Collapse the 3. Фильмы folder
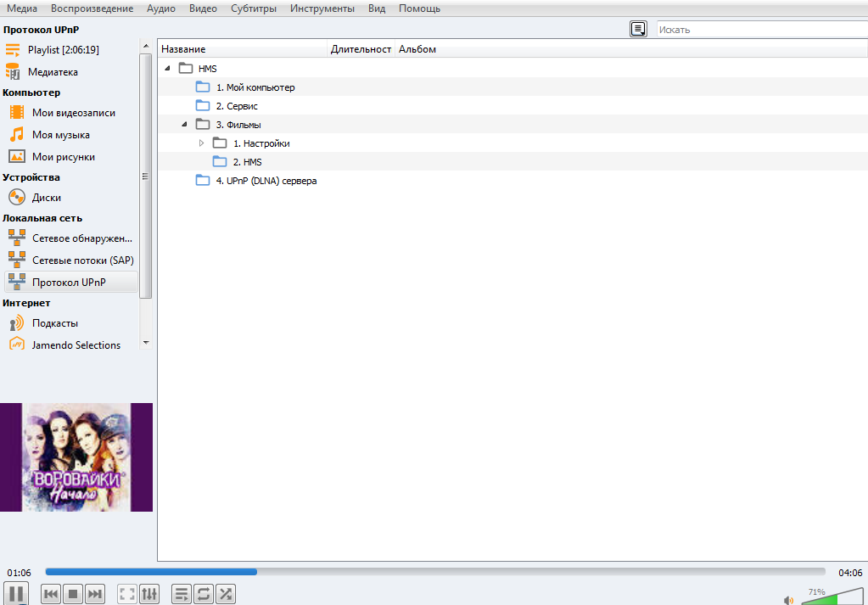This screenshot has height=605, width=868. click(x=184, y=125)
